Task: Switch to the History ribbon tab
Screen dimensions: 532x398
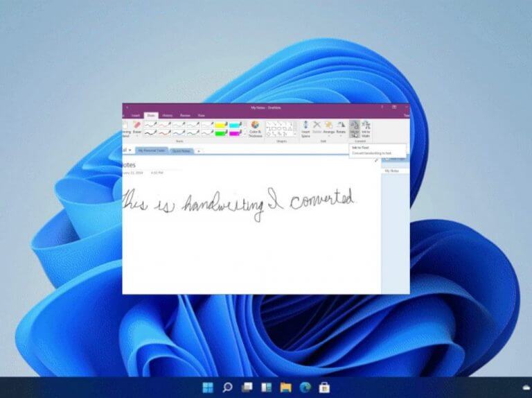Action: pos(167,116)
